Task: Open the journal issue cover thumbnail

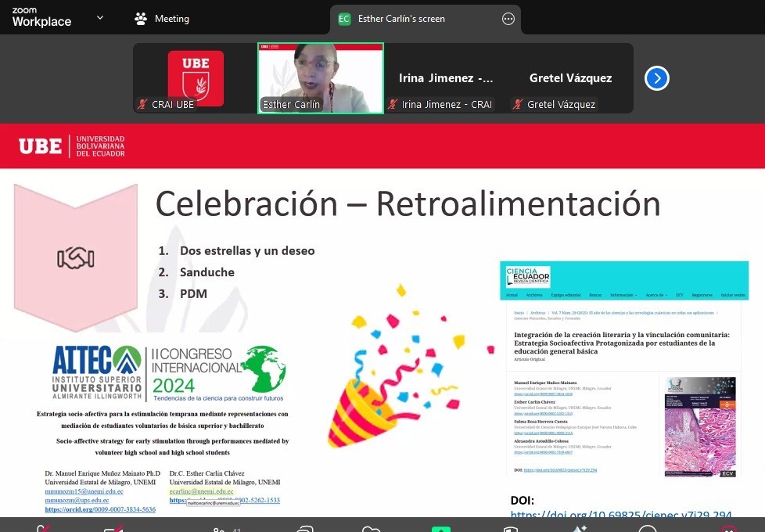Action: click(x=699, y=426)
